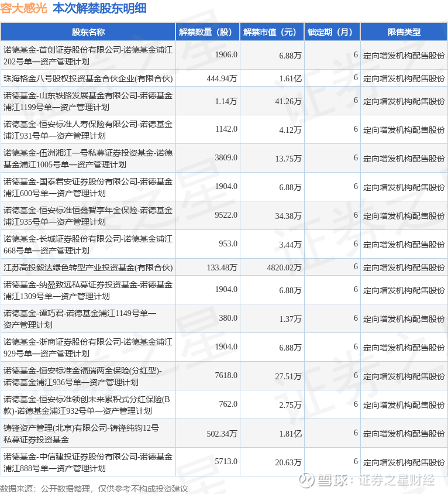Click the 股东名称 column header
Viewport: 448px width, 494px height.
88,32
